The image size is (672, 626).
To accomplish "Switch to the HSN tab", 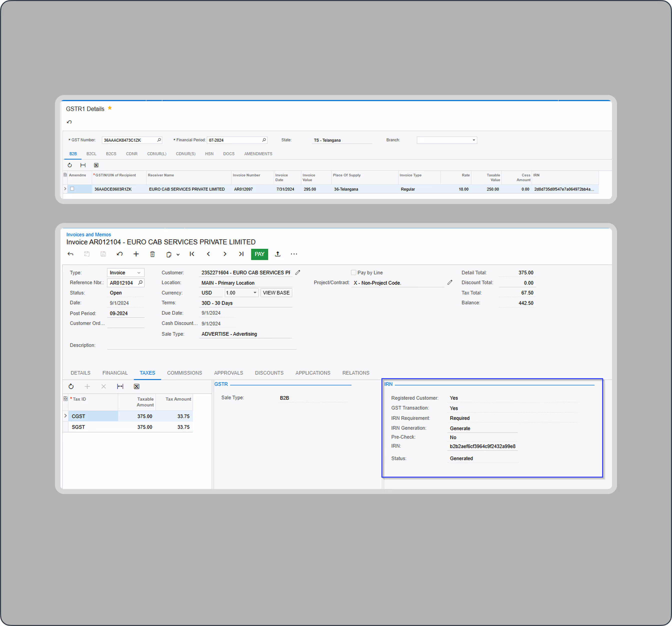I will [209, 154].
